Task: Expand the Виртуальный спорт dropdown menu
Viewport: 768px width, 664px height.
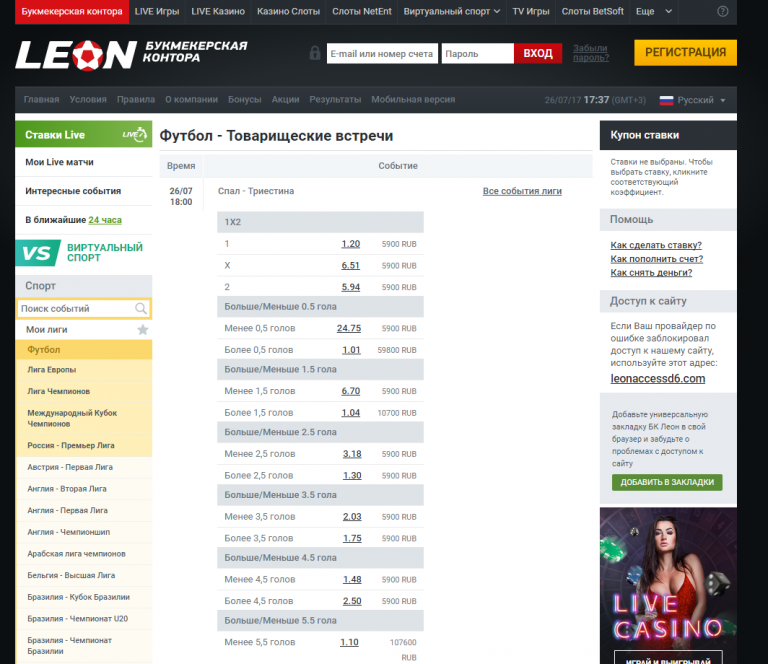Action: tap(450, 11)
